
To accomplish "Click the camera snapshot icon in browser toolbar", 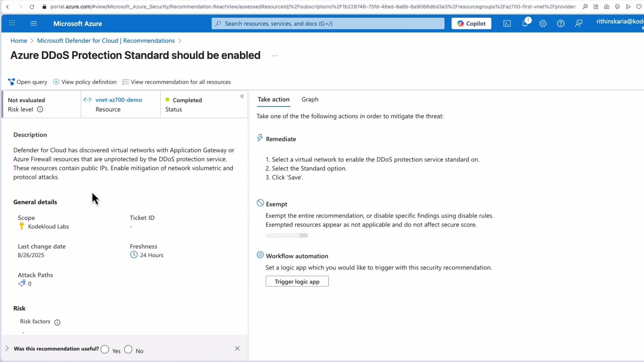I will click(606, 7).
